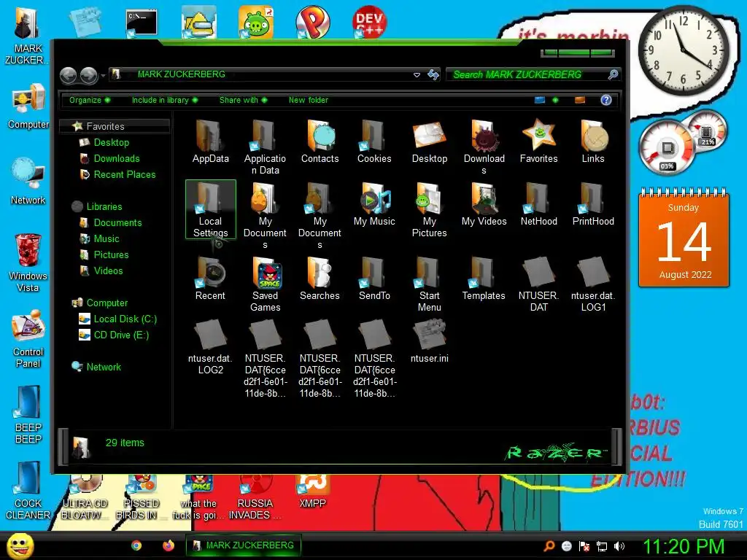Go forward using the Forward arrow button
747x560 pixels.
point(89,75)
